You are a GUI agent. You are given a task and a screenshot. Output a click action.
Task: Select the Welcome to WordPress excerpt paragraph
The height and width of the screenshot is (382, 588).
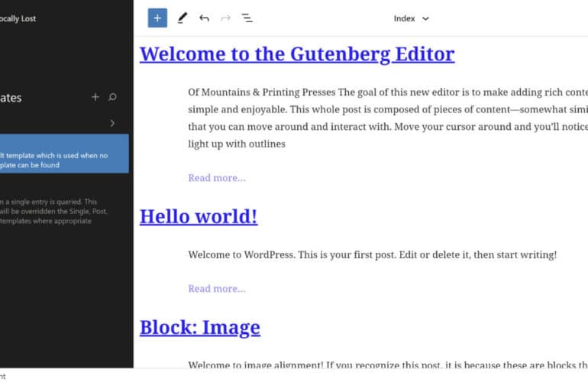point(372,254)
